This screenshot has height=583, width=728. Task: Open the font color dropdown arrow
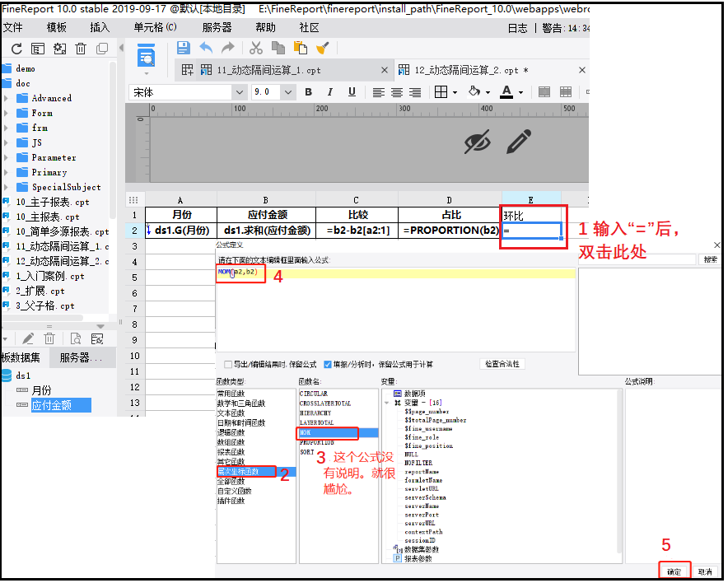pyautogui.click(x=520, y=92)
